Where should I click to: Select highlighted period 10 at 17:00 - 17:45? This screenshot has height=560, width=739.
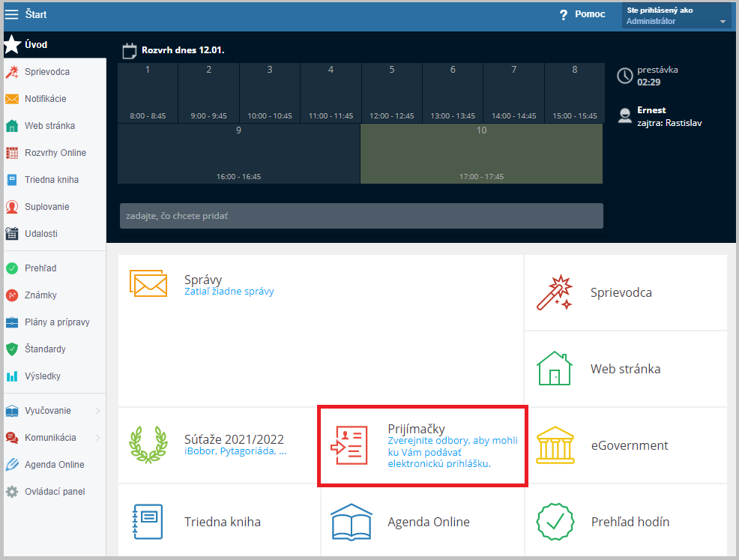click(481, 154)
